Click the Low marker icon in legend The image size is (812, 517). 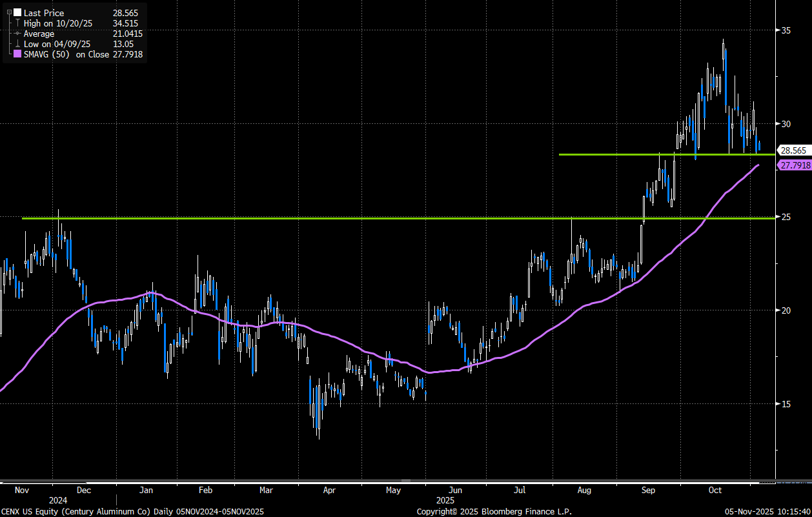17,43
